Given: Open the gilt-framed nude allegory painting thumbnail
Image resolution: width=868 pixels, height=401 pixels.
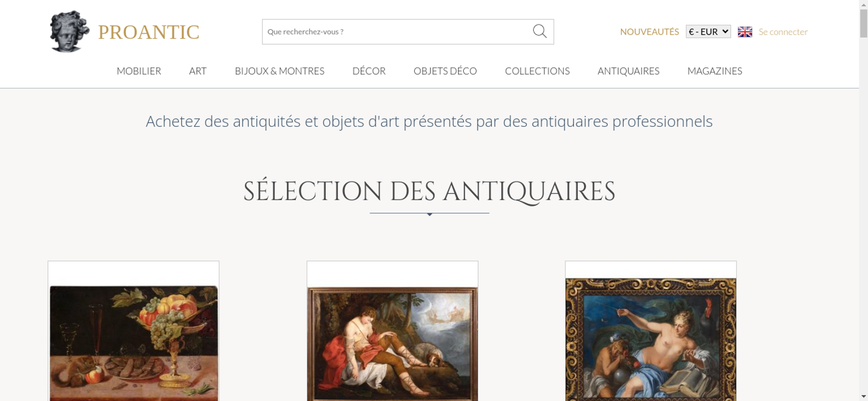Looking at the screenshot, I should [x=651, y=339].
